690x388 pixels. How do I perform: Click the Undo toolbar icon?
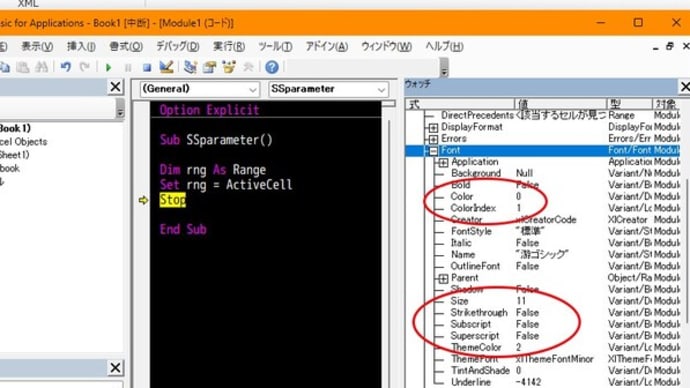pos(66,67)
